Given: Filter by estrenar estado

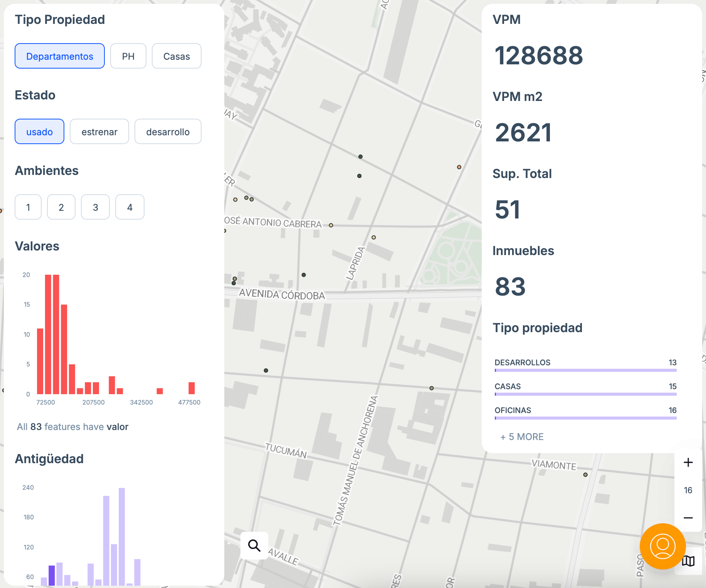Looking at the screenshot, I should coord(99,132).
